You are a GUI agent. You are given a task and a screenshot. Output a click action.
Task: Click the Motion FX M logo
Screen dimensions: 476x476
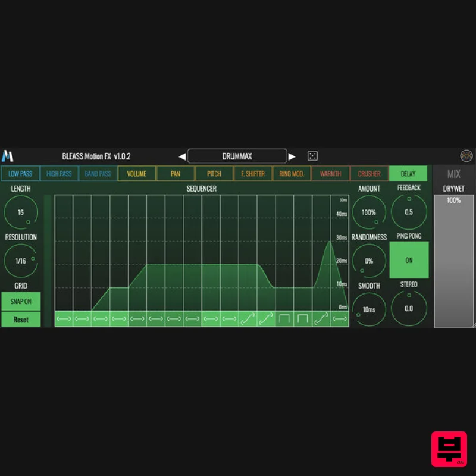(8, 156)
